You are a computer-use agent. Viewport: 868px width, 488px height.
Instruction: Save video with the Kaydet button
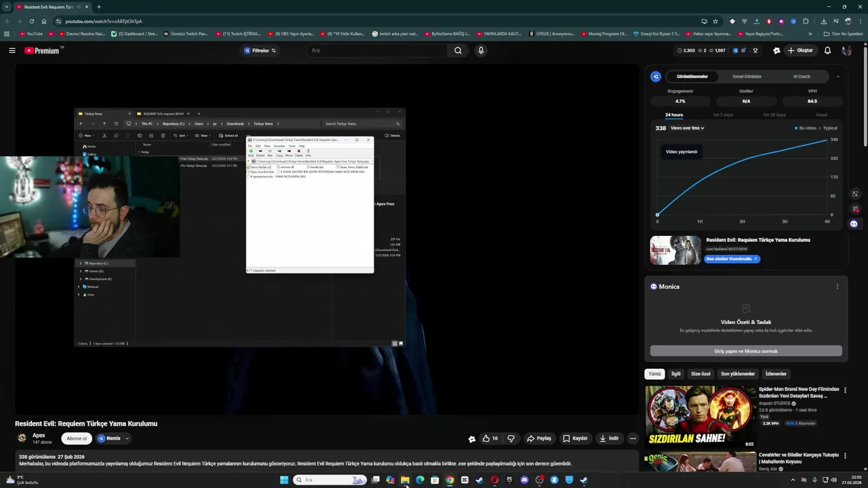tap(575, 439)
